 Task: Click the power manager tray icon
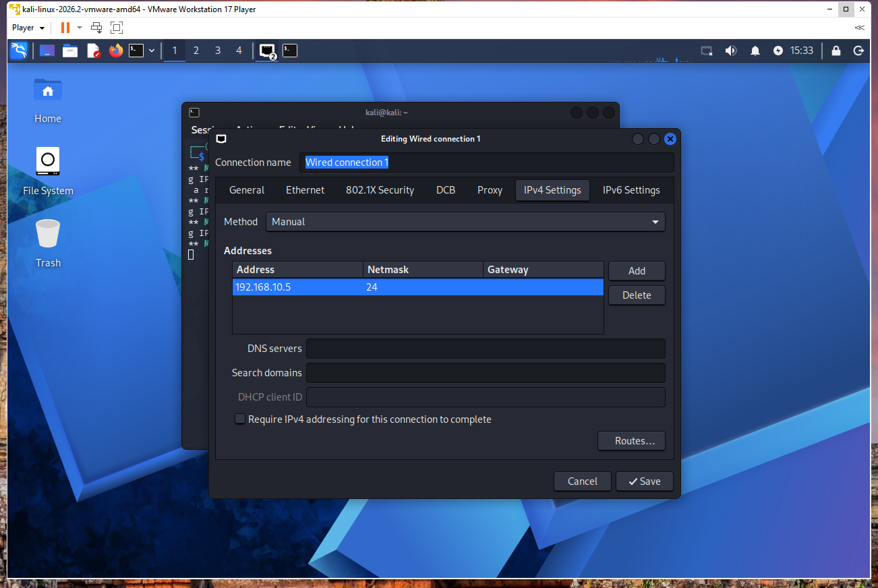click(778, 51)
